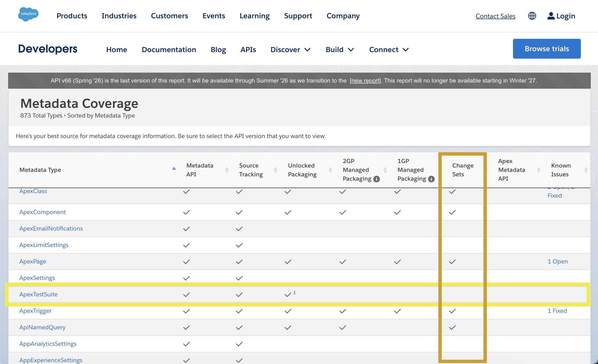Click info icon beside 2GP Managed Packaging
The height and width of the screenshot is (364, 598).
tap(376, 179)
